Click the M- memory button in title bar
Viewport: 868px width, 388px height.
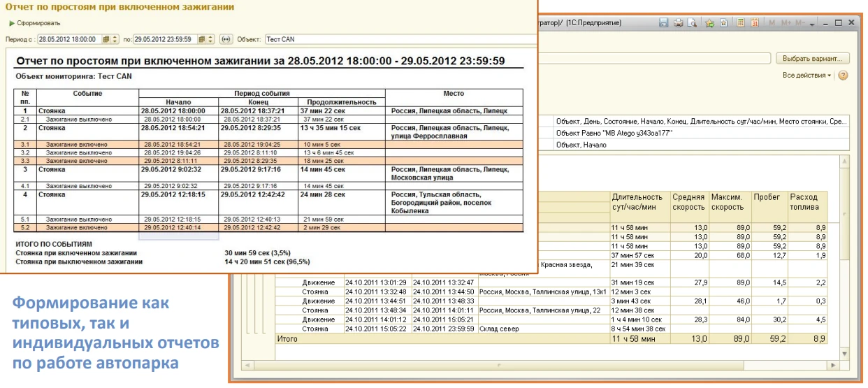801,24
